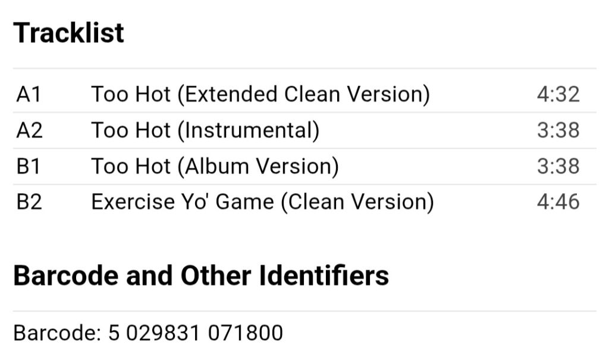Click the words Album Version in B1

[258, 167]
